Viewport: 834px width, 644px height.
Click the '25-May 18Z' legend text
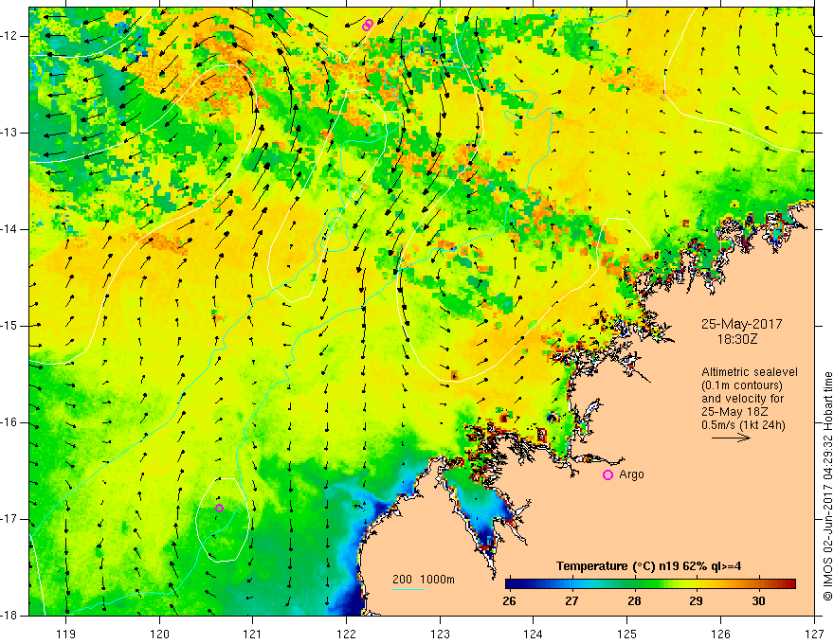click(734, 412)
